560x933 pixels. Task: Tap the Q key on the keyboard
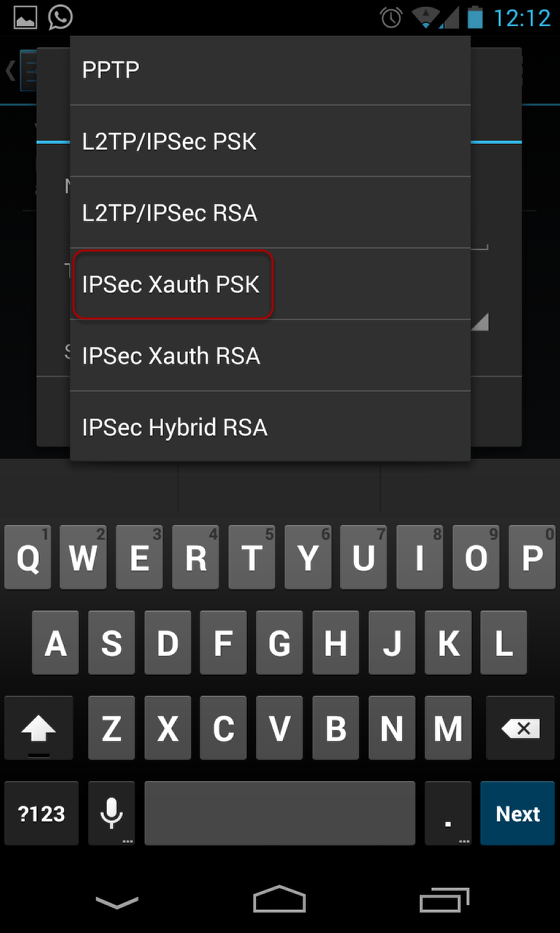coord(27,558)
